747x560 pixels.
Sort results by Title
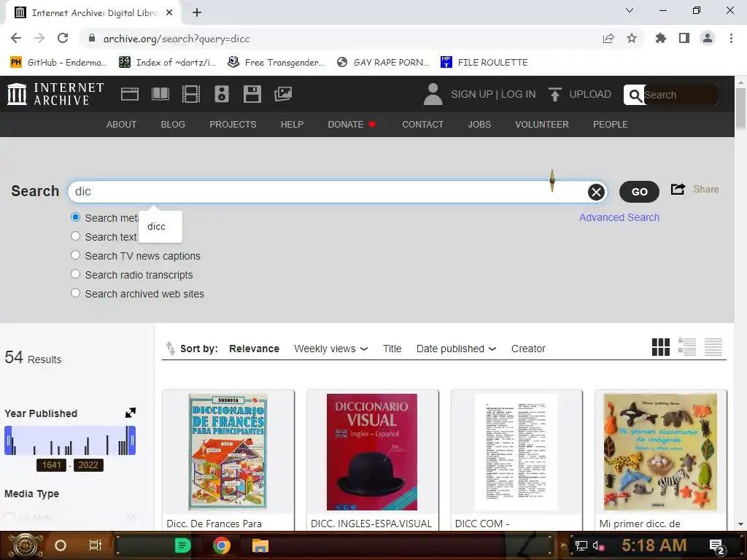[392, 349]
